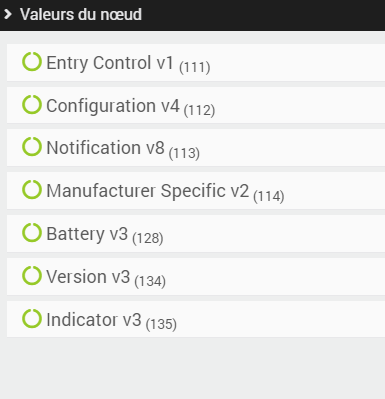Click the (111) command class number
The width and height of the screenshot is (385, 399).
click(195, 67)
